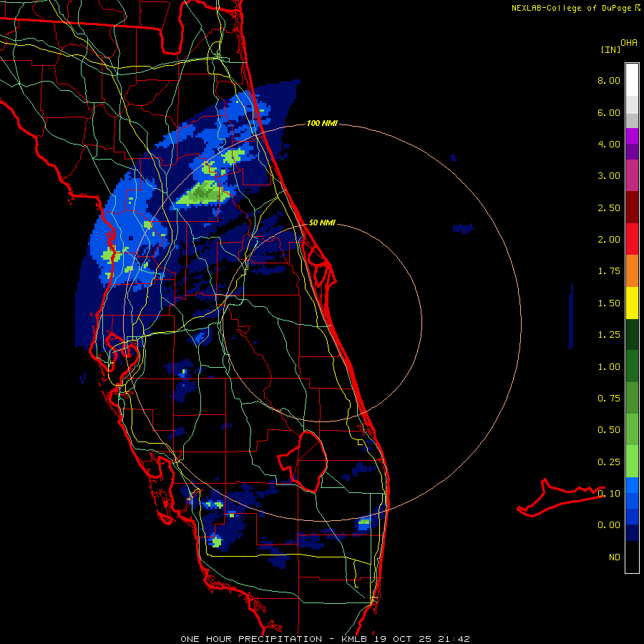Click the dark red 2.50 color swatch

tap(632, 208)
